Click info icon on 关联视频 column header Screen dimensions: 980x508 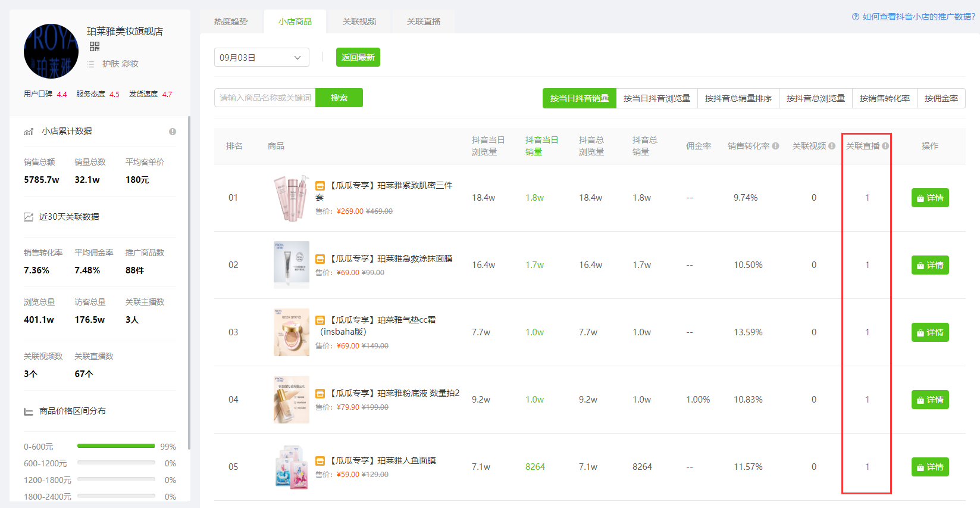pyautogui.click(x=832, y=146)
